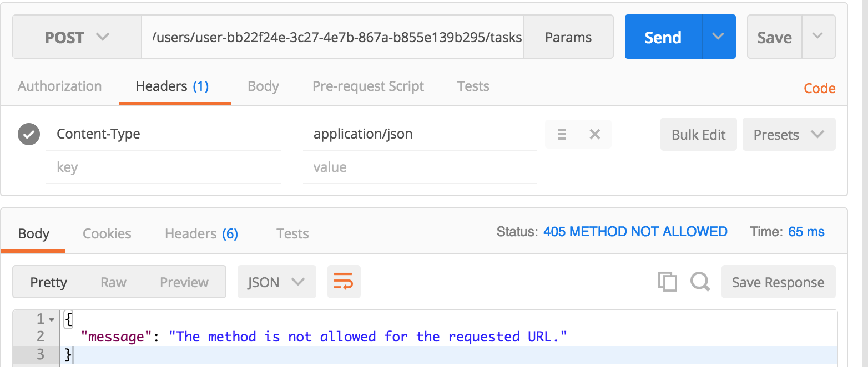Click the new header key input field
Viewport: 868px width, 367px height.
tap(163, 167)
